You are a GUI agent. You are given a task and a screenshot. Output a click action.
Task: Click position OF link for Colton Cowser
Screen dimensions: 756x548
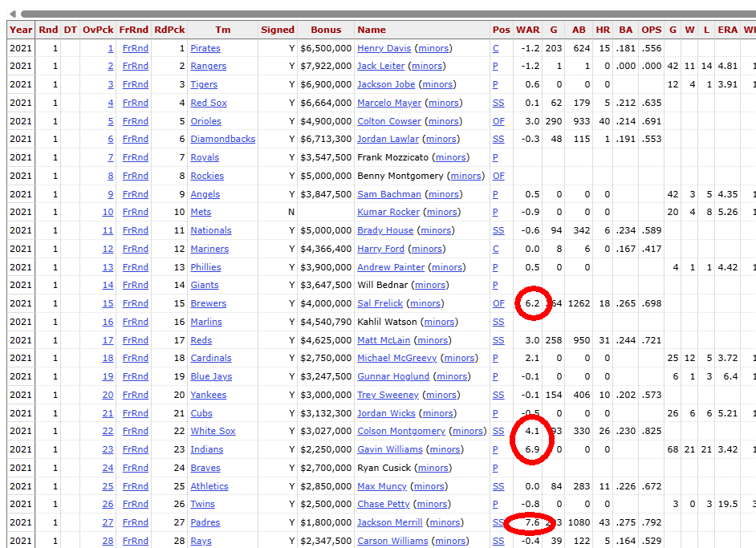[498, 121]
